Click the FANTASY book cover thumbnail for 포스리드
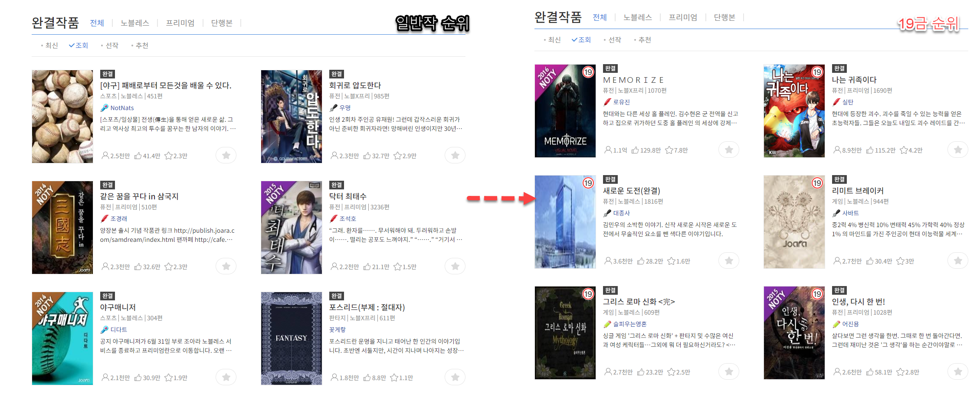The image size is (980, 397). [291, 338]
